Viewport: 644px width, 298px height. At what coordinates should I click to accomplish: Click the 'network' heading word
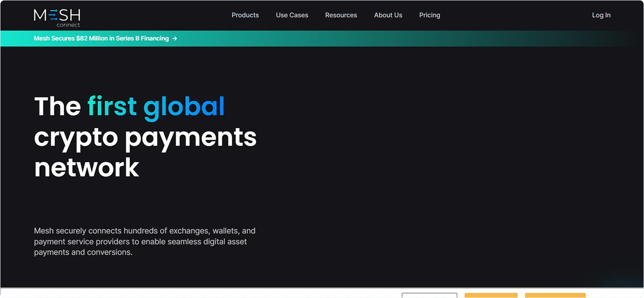coord(87,167)
